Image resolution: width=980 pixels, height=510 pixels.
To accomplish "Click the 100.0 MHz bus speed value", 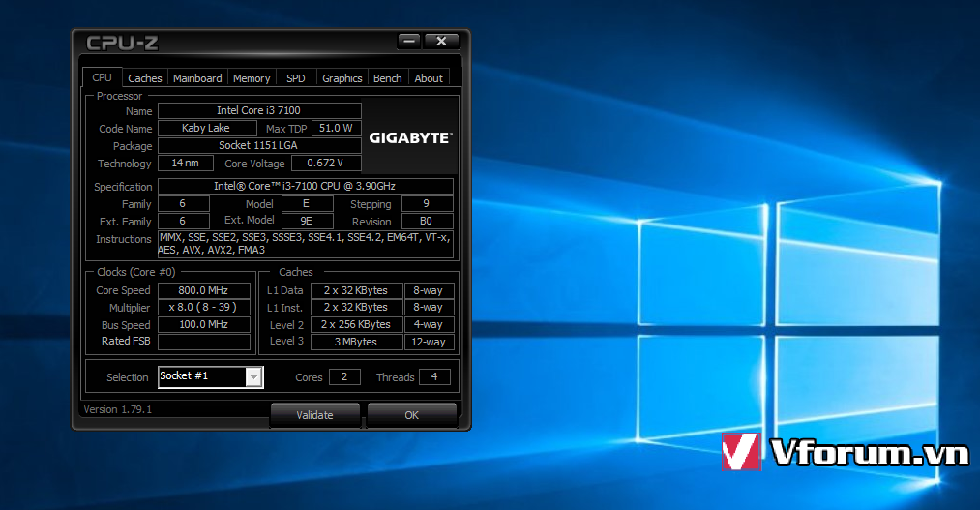I will coord(204,325).
